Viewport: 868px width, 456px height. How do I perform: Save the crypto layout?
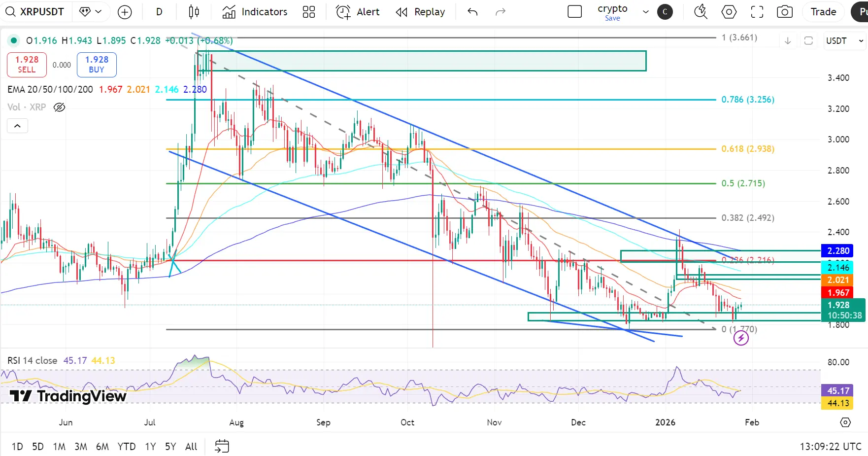pyautogui.click(x=612, y=18)
